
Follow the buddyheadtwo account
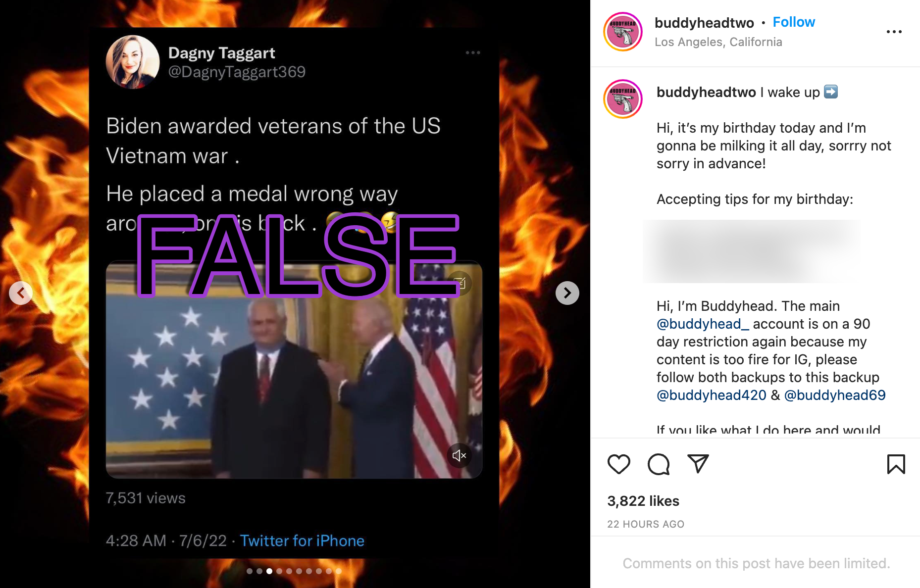(x=794, y=22)
